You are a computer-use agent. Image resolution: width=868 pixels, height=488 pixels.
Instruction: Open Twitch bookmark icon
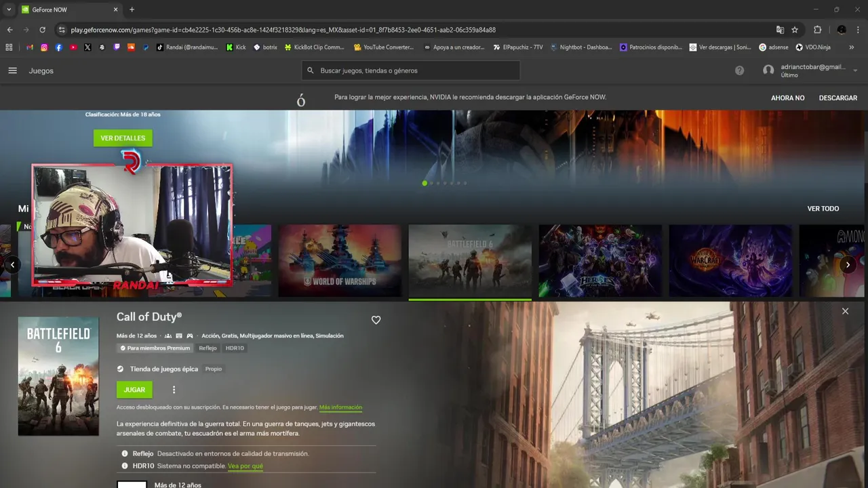tap(117, 47)
